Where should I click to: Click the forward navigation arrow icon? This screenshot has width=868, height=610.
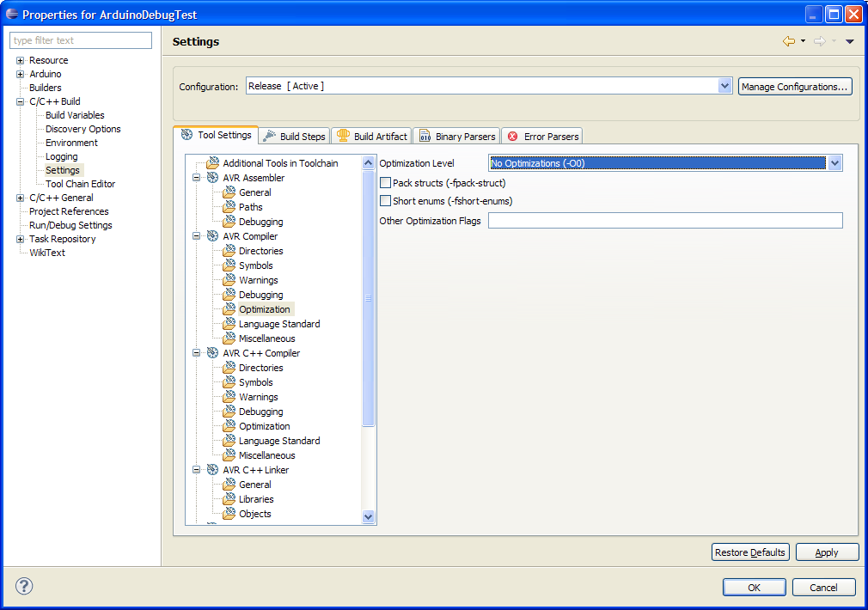pos(819,41)
